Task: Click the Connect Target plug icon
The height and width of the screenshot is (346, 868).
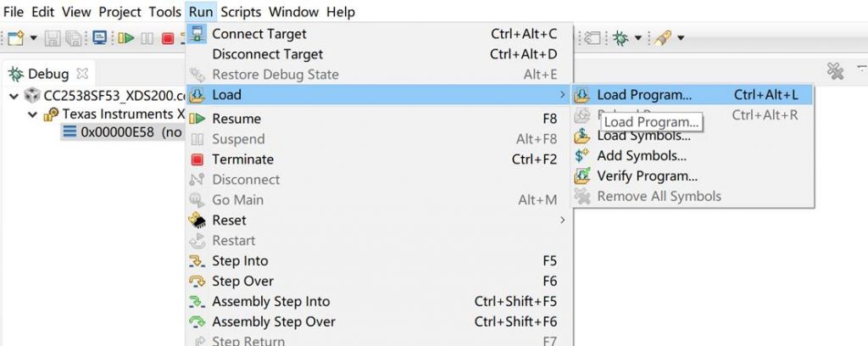Action: click(x=198, y=35)
